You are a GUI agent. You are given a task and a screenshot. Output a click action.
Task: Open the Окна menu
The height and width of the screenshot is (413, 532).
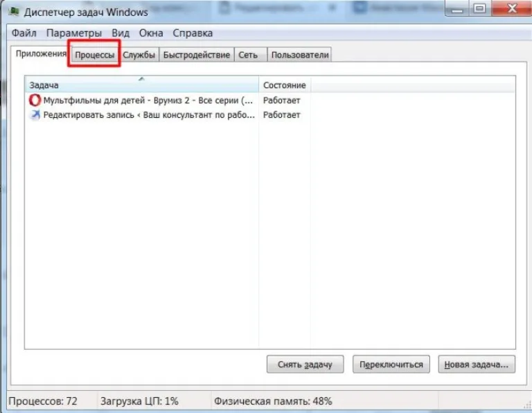(151, 33)
